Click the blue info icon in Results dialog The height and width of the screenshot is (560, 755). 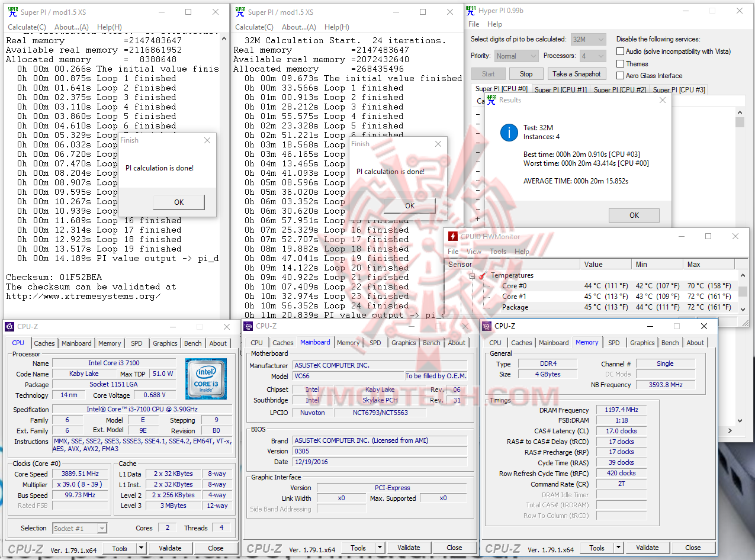coord(509,132)
